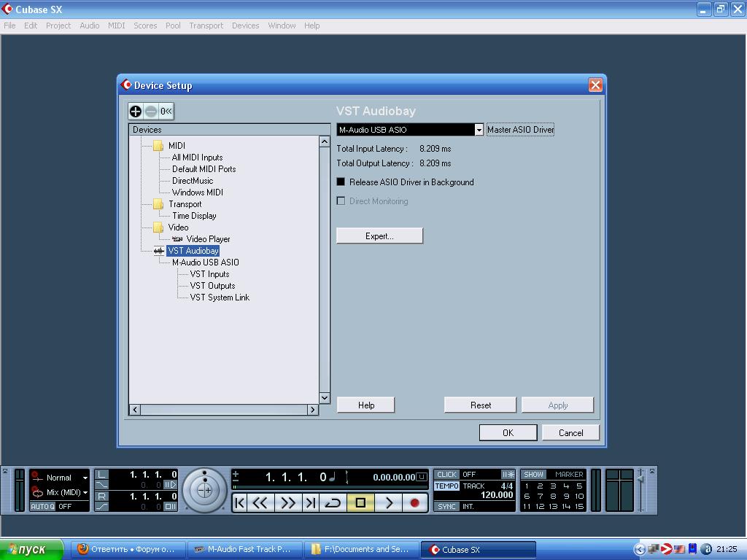Toggle the SYNC button on transport
The image size is (747, 560).
tap(446, 506)
